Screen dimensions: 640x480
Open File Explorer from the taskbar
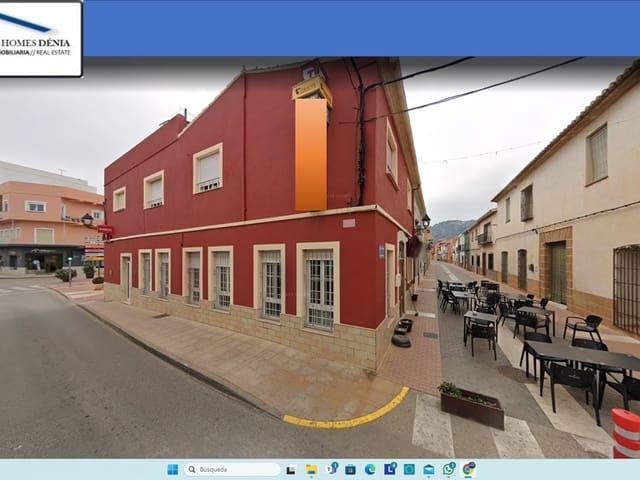(311, 469)
